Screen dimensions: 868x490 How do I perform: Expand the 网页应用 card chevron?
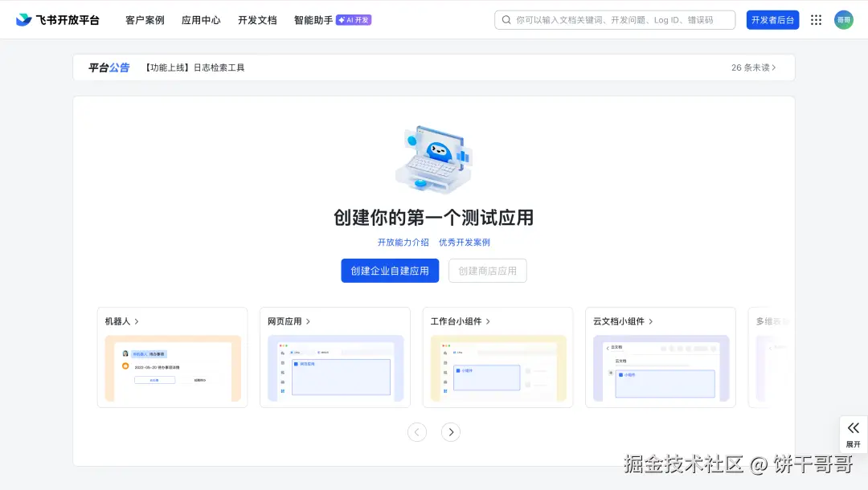309,321
